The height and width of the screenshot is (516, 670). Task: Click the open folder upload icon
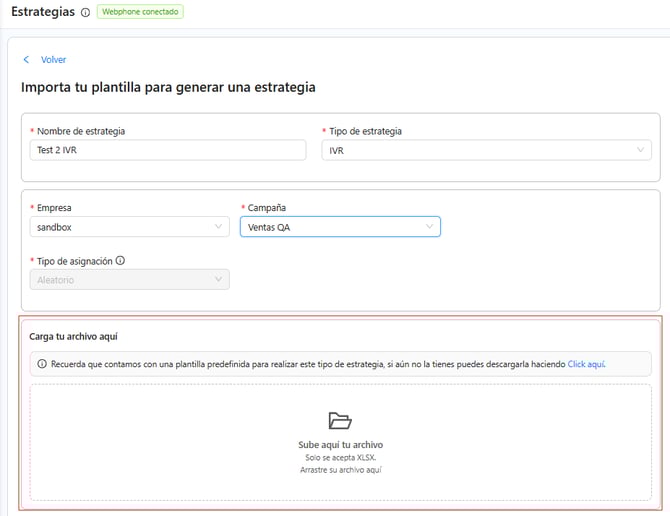pyautogui.click(x=340, y=421)
